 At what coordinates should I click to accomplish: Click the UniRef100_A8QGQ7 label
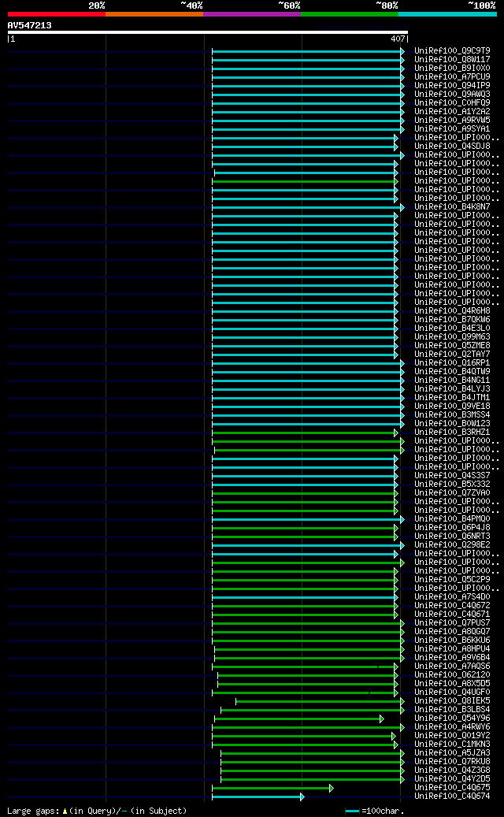pyautogui.click(x=452, y=632)
